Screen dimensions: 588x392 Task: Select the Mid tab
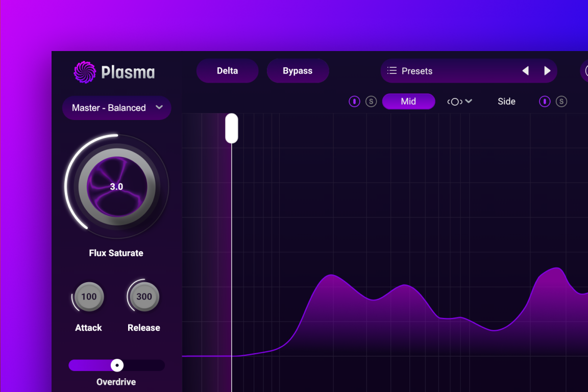(408, 101)
